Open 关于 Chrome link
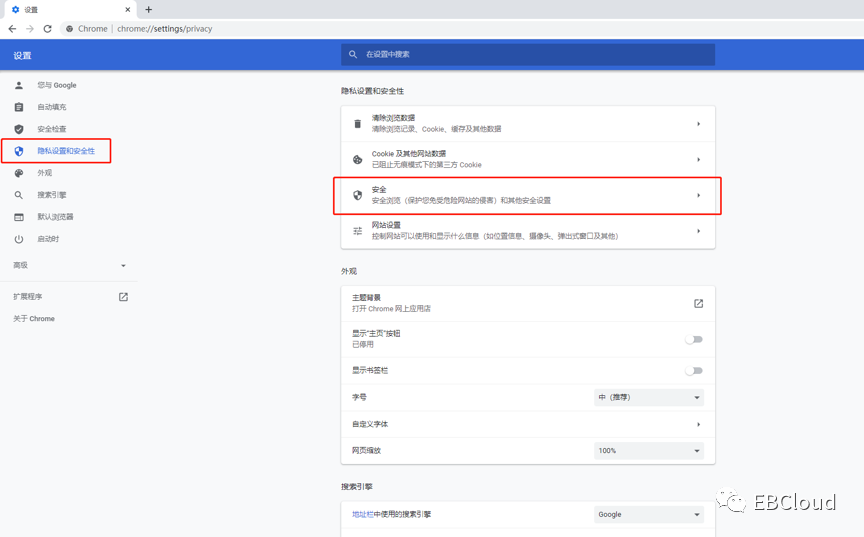 pos(34,319)
